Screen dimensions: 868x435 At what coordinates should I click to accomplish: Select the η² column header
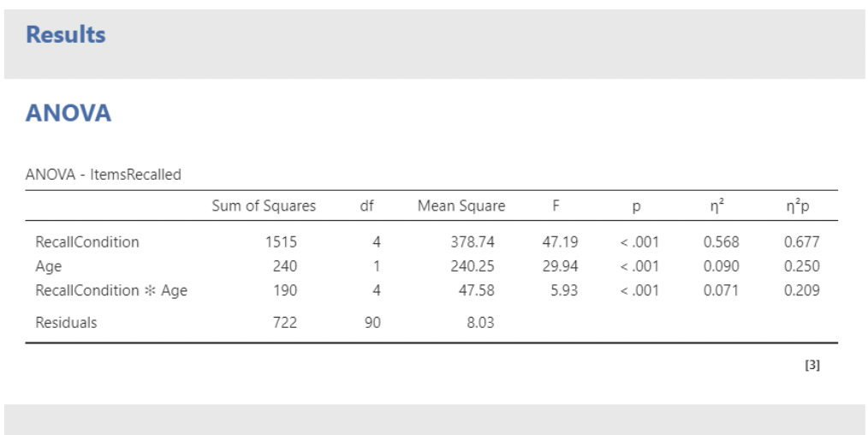(722, 206)
